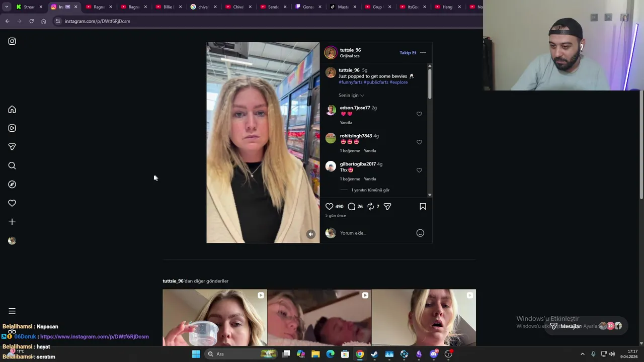Open the #funnyfarts hashtag

tap(350, 82)
